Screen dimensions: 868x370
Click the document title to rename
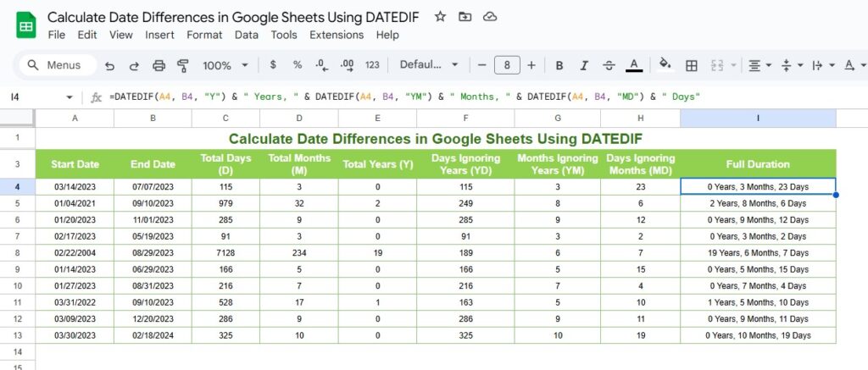(233, 17)
